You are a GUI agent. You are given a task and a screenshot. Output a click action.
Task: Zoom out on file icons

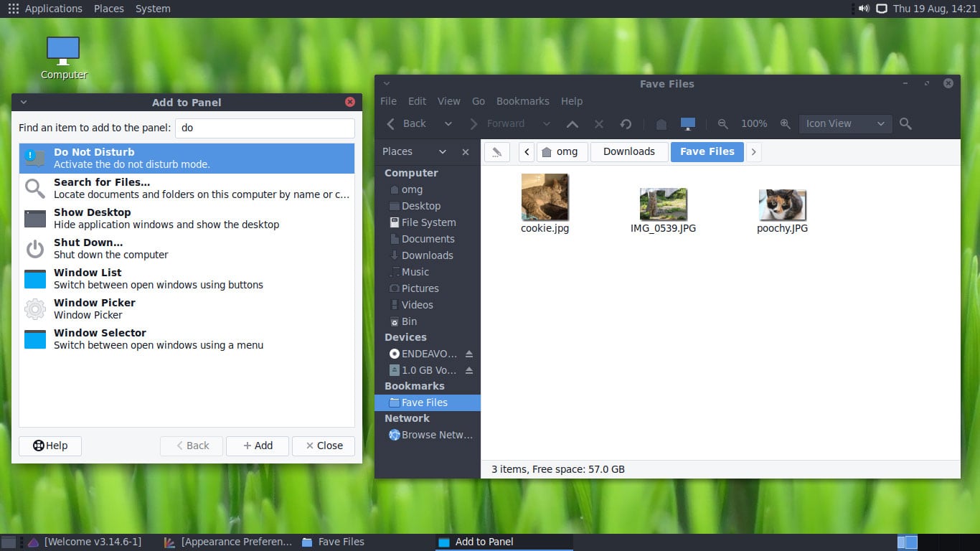(x=723, y=123)
